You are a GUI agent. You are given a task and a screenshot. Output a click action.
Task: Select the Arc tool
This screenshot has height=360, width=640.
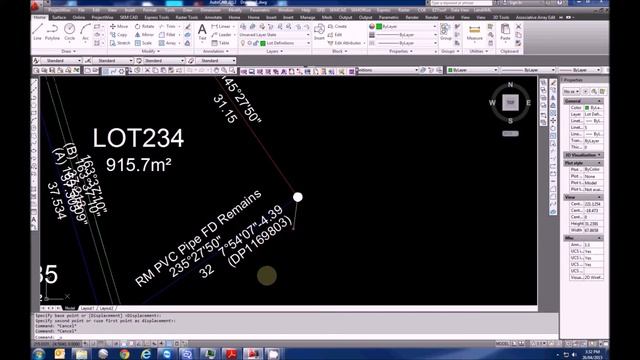pos(85,32)
